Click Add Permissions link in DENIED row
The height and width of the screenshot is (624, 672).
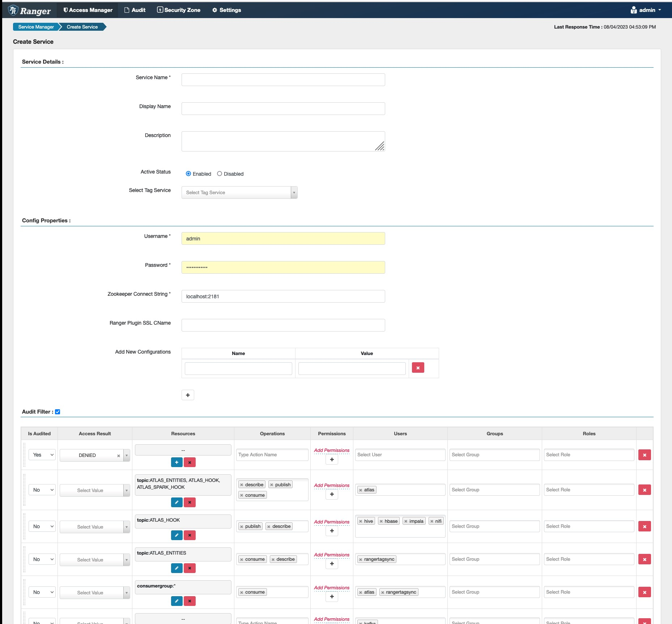click(332, 450)
